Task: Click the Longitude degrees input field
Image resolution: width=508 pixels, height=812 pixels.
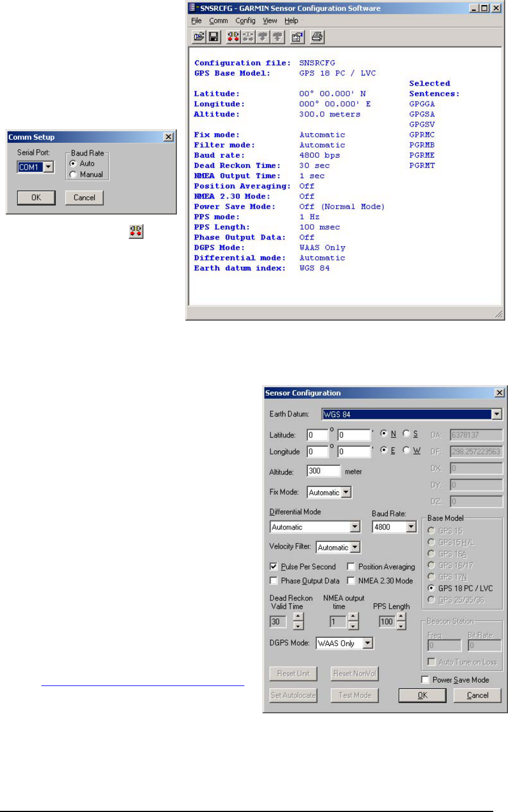Action: 317,452
